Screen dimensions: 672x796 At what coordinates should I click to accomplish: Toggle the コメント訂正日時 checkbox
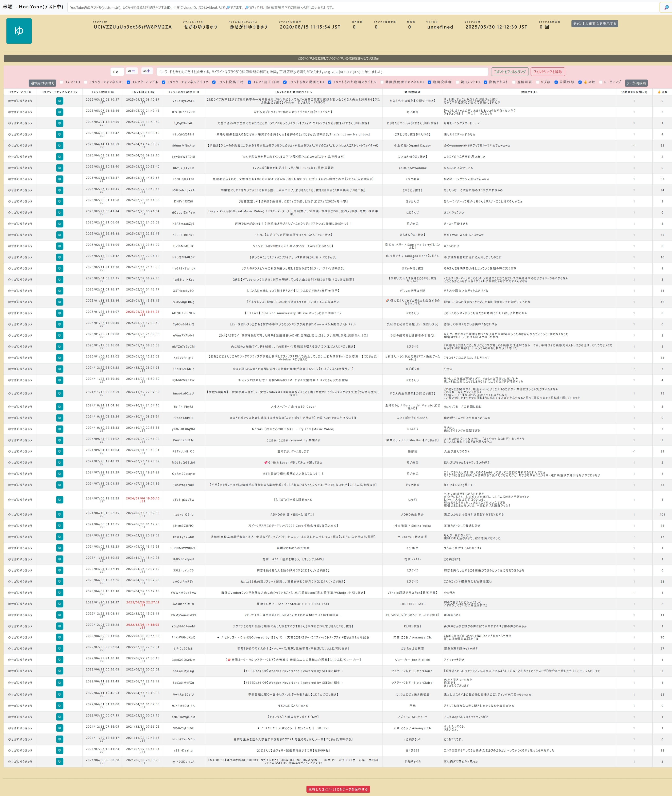click(249, 82)
